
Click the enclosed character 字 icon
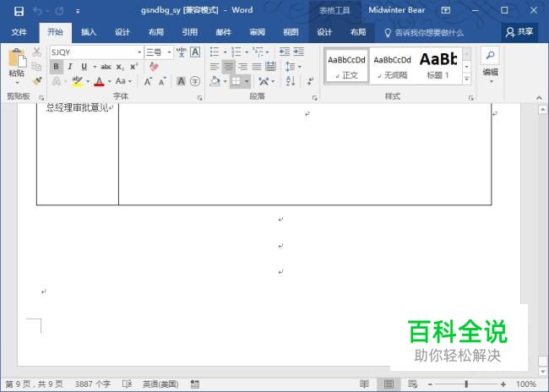point(195,82)
